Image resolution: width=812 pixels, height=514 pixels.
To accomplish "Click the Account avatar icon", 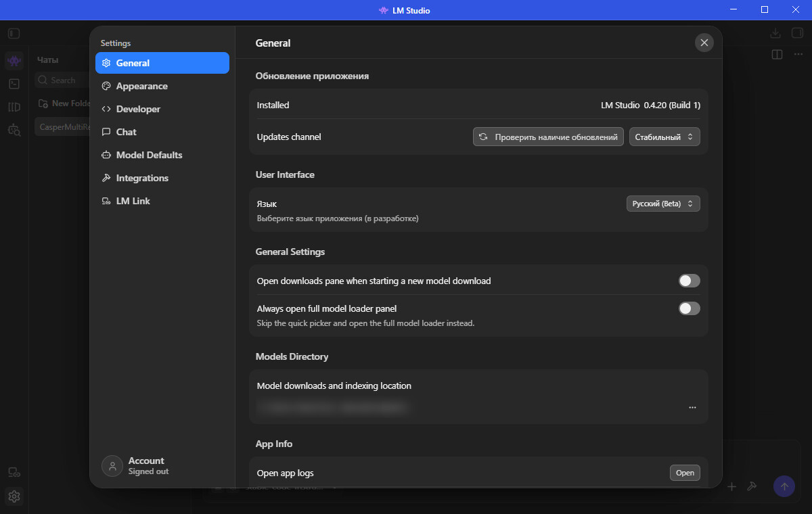I will click(112, 466).
